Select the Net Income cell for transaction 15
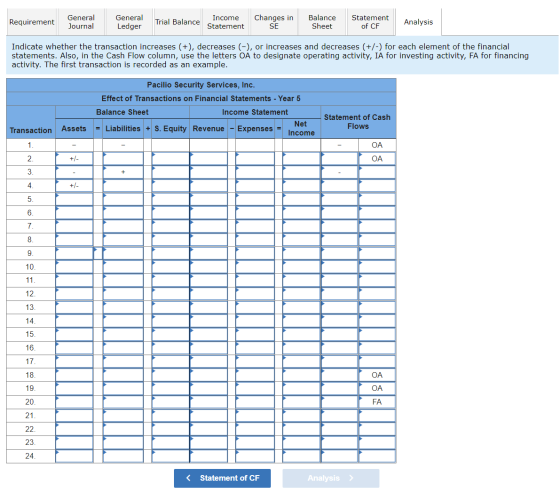The height and width of the screenshot is (492, 560). (301, 334)
